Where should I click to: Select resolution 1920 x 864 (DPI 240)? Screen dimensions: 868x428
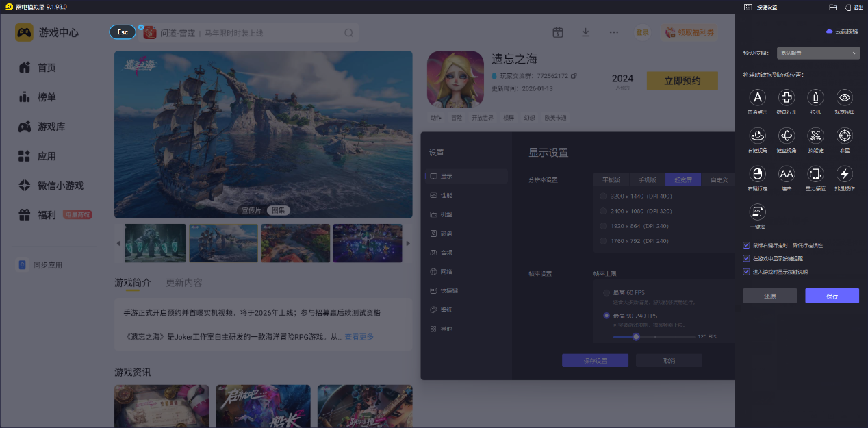click(603, 226)
